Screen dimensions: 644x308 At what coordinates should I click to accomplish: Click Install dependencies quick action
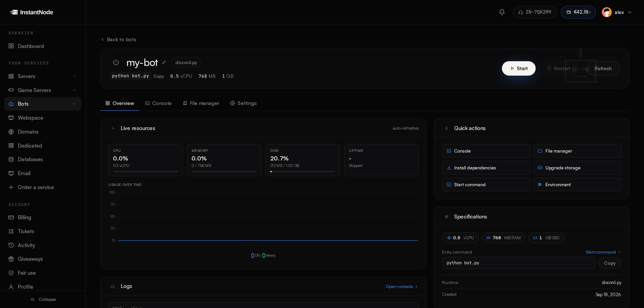pos(486,168)
